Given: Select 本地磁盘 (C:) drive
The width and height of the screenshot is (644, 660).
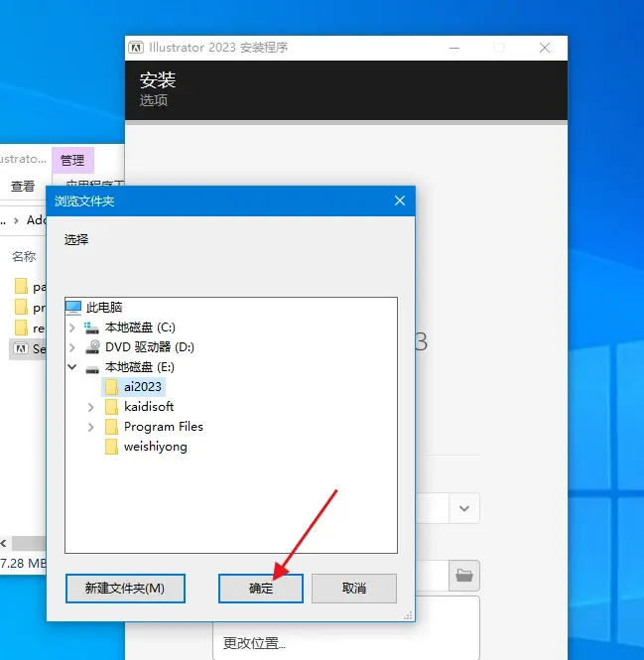Looking at the screenshot, I should point(140,328).
